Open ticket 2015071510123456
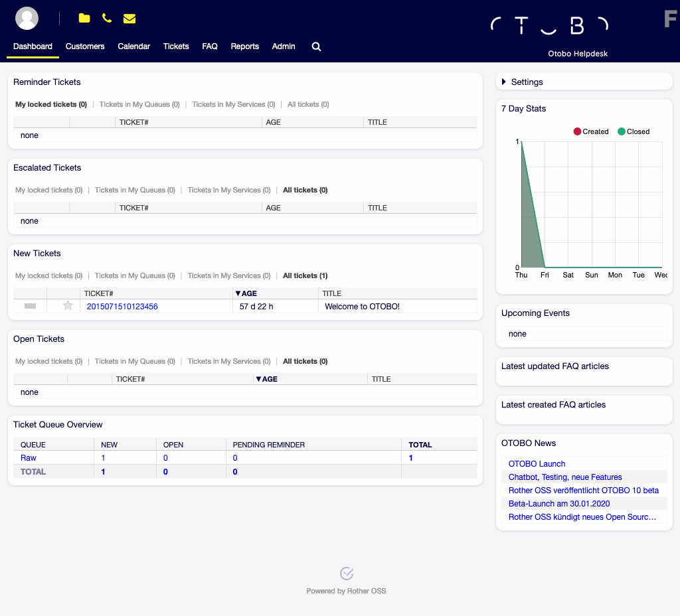 (122, 307)
